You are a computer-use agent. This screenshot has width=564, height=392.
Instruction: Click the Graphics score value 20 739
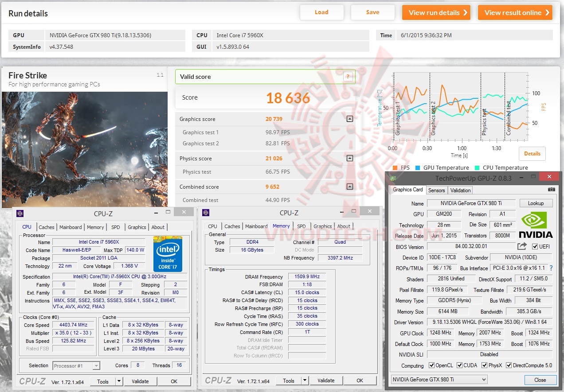coord(274,119)
